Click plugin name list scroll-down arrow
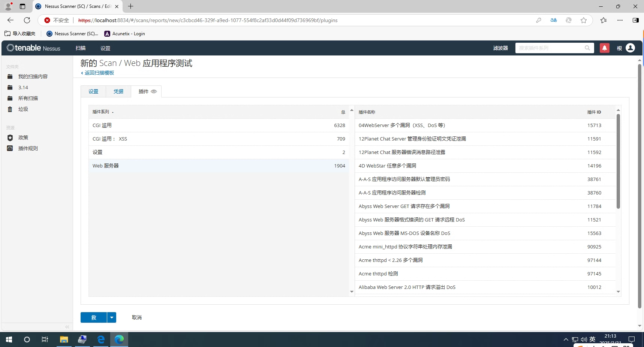644x347 pixels. coord(618,292)
